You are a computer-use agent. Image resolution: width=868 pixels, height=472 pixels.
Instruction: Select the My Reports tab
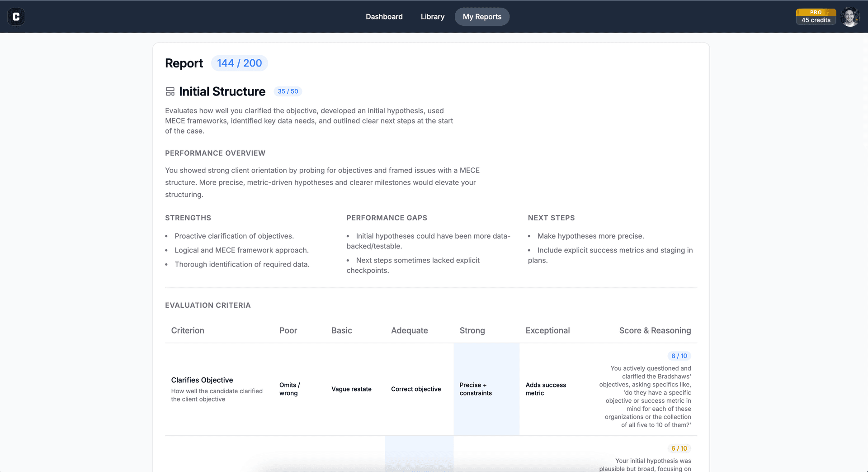click(482, 17)
